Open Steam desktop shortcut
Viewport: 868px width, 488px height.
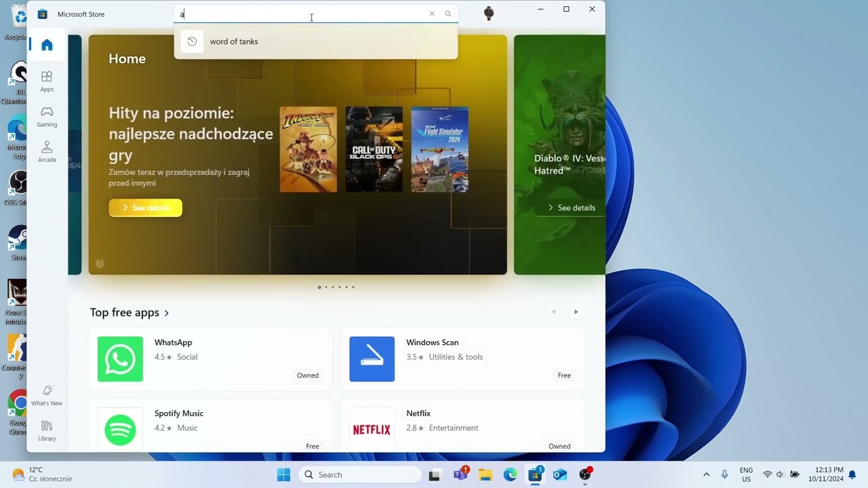18,244
